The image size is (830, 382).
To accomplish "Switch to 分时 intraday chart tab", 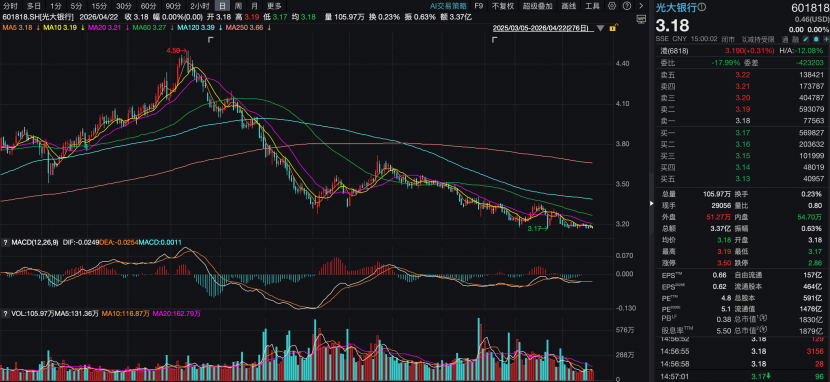I will click(10, 6).
